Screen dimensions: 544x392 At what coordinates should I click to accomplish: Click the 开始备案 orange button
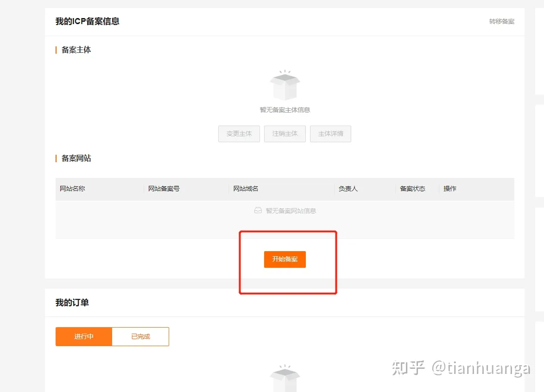(285, 259)
